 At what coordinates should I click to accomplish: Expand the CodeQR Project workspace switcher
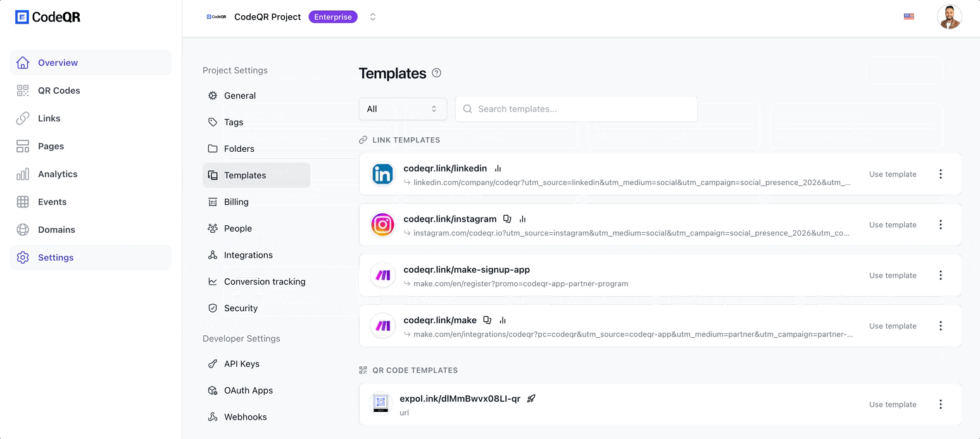pyautogui.click(x=373, y=17)
